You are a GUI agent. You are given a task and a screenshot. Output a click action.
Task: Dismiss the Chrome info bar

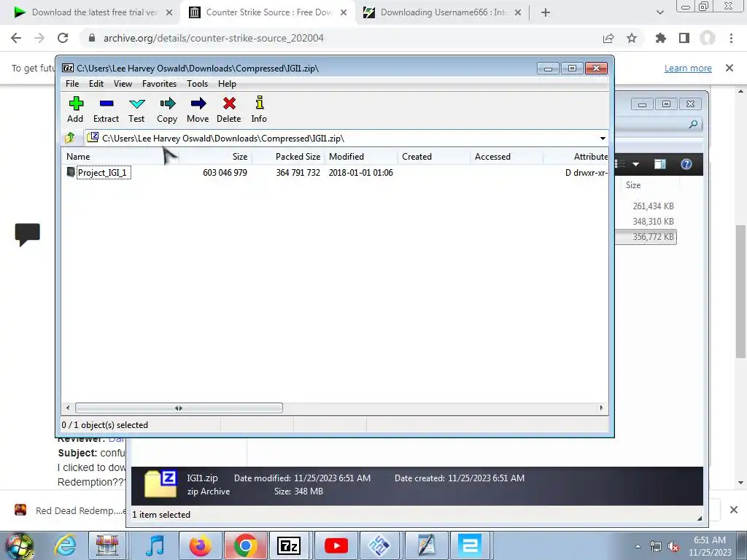729,68
